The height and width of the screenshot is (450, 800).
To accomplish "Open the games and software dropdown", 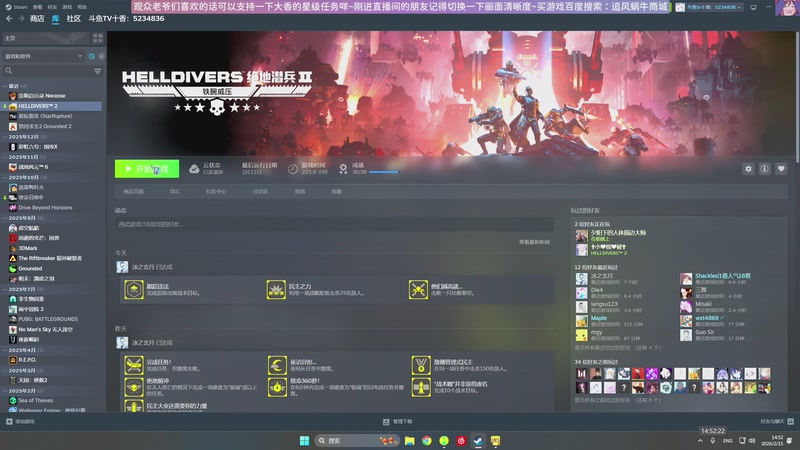I will (x=43, y=56).
